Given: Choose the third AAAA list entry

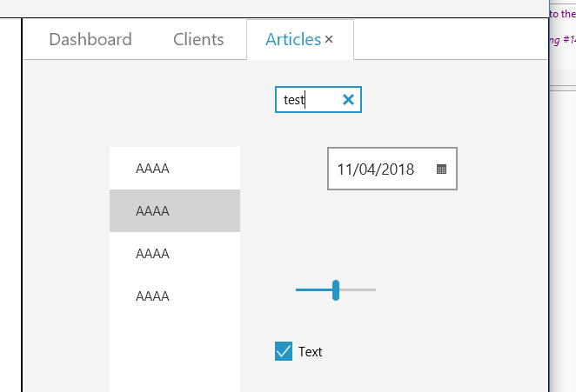Looking at the screenshot, I should point(175,254).
